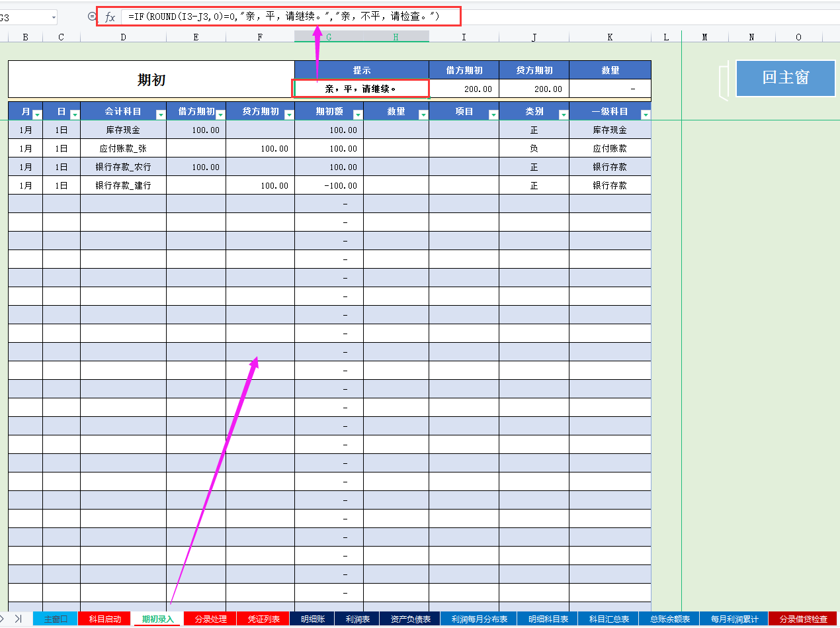Click the 银行存款_农行 account cell
This screenshot has height=628, width=840.
point(123,167)
